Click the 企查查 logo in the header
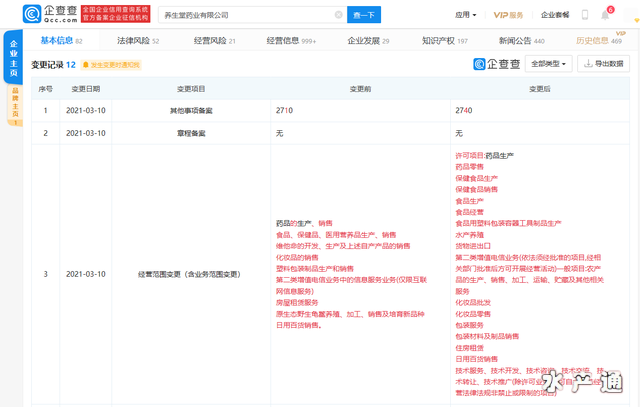This screenshot has width=640, height=407. (x=50, y=14)
